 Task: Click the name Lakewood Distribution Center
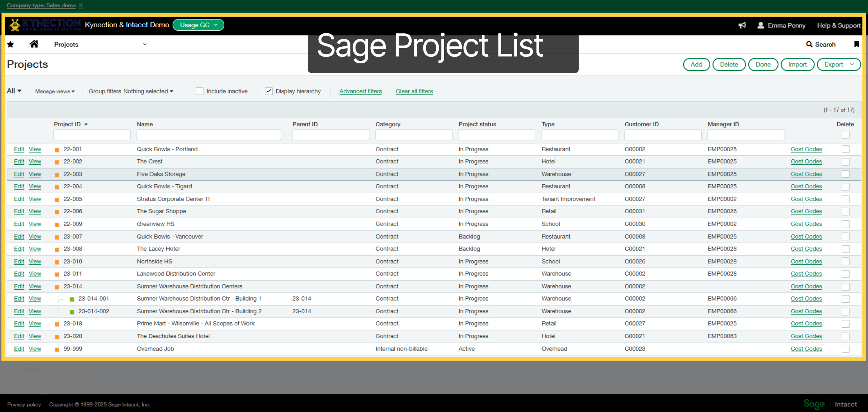click(x=176, y=274)
